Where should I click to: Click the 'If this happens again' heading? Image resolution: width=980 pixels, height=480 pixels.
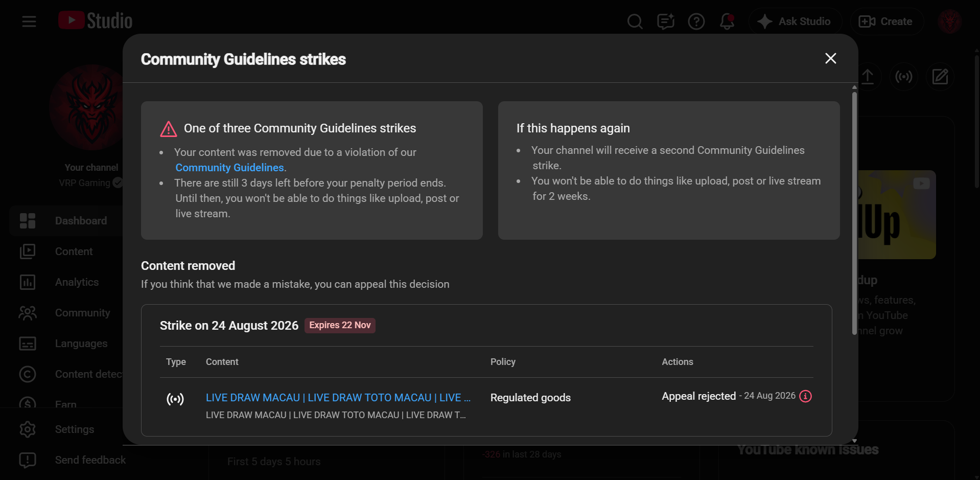click(573, 128)
